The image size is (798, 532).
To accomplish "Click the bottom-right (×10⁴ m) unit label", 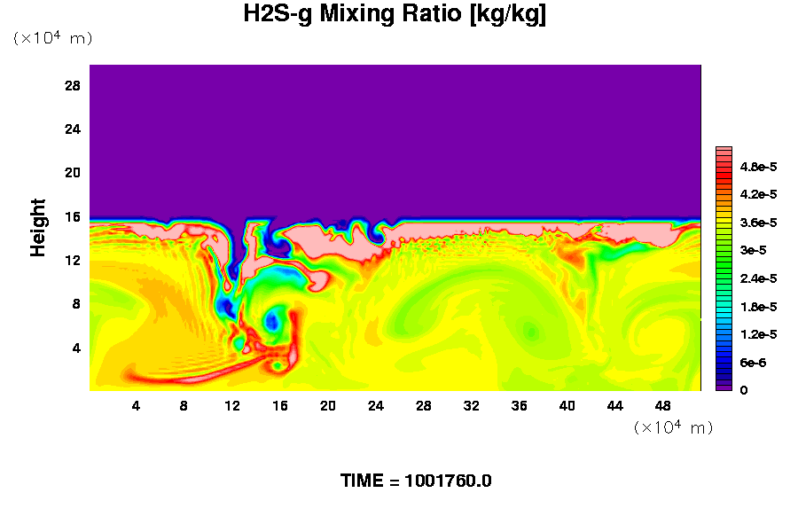I will coord(673,427).
